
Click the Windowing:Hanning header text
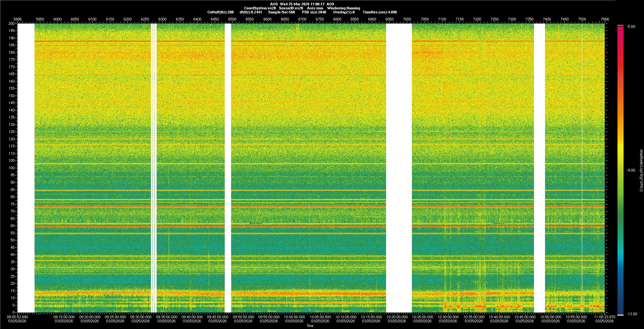click(343, 8)
